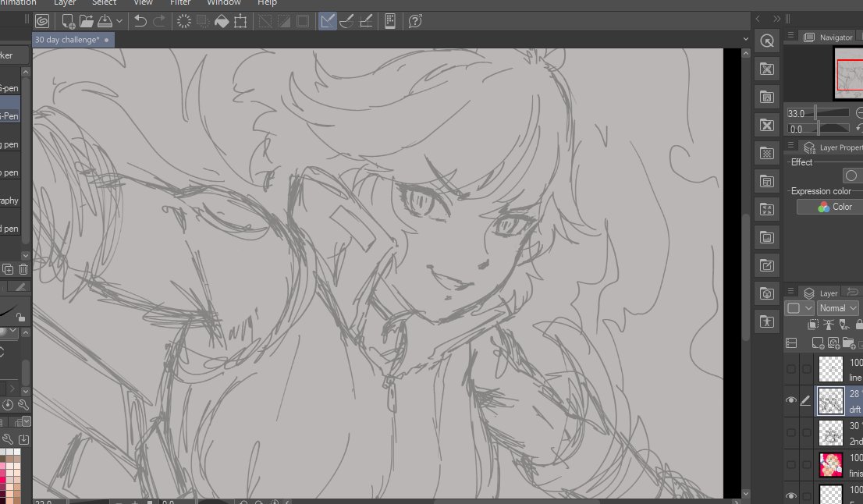Open the frame layout material folder icon
863x504 pixels.
[767, 182]
